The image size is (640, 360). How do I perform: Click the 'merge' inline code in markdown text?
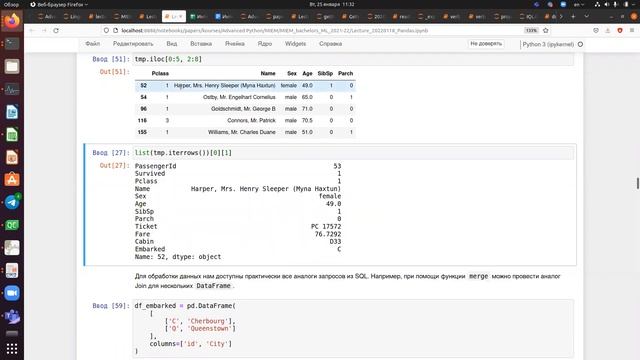click(478, 276)
